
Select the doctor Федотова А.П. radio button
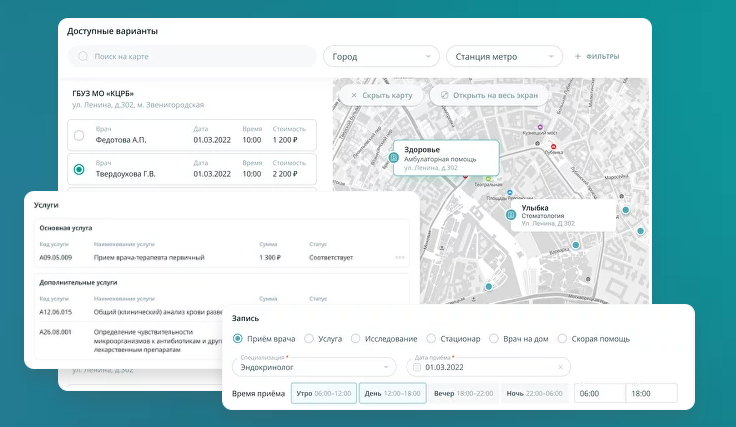tap(79, 135)
